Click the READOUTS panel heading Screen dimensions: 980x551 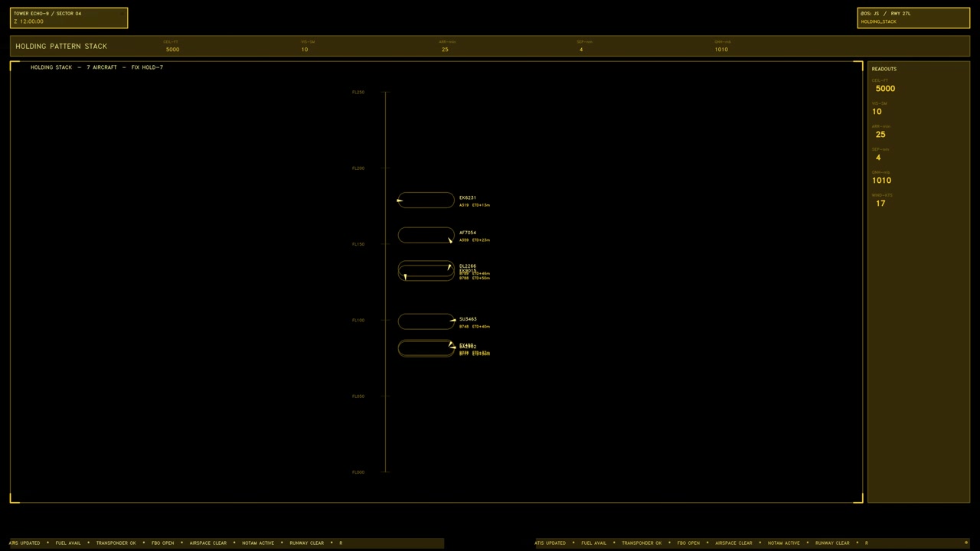(x=884, y=69)
